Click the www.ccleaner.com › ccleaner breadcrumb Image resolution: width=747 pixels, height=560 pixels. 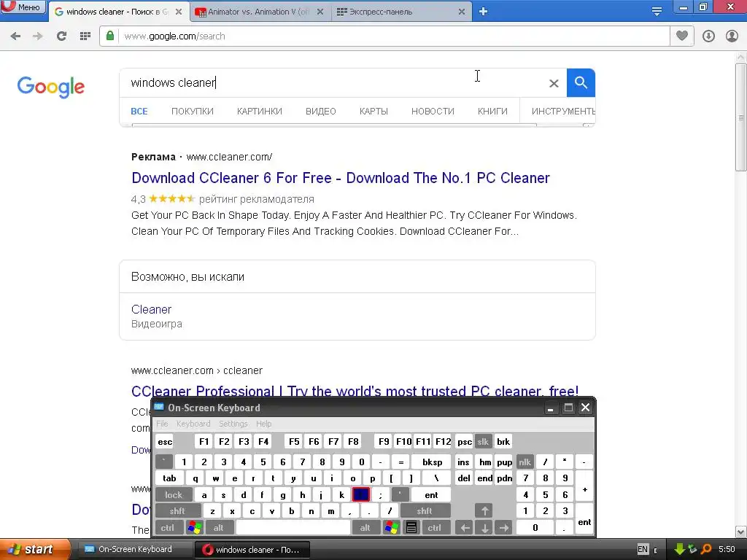[x=197, y=370]
